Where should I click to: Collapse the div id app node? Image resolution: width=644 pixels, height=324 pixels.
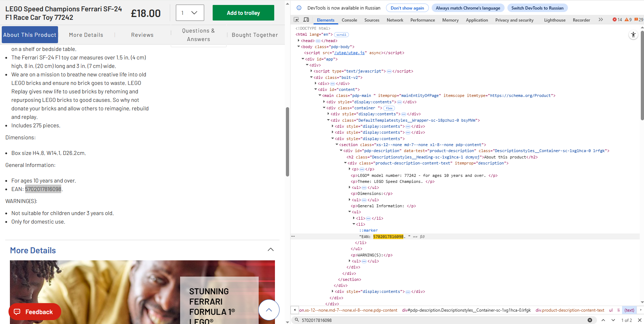point(303,59)
